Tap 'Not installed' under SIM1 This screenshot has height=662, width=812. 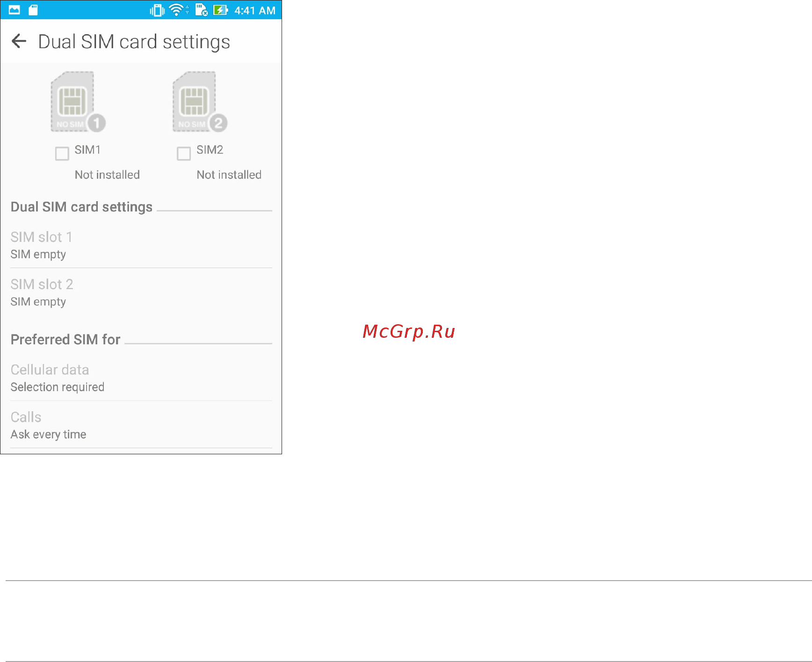[107, 175]
